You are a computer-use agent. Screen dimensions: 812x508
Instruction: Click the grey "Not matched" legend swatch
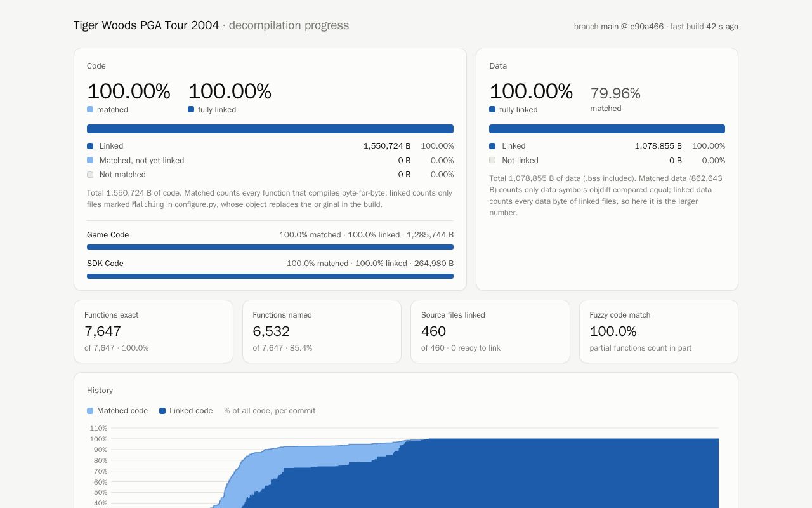pos(90,175)
